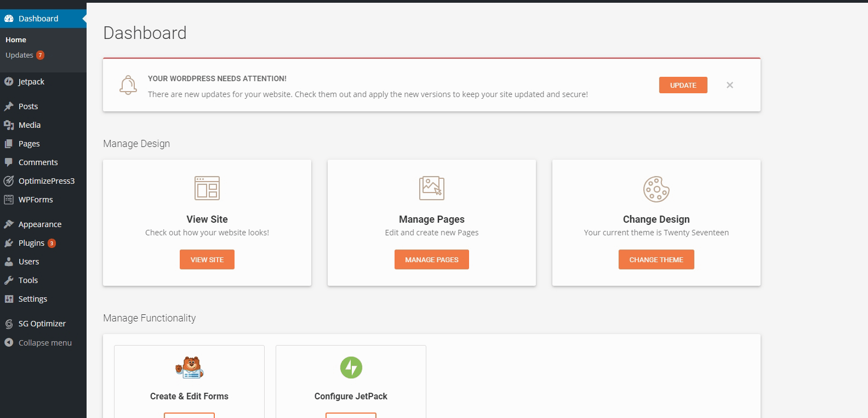Screen dimensions: 868x418
Task: Click the green JetPack lightning icon
Action: [x=351, y=368]
